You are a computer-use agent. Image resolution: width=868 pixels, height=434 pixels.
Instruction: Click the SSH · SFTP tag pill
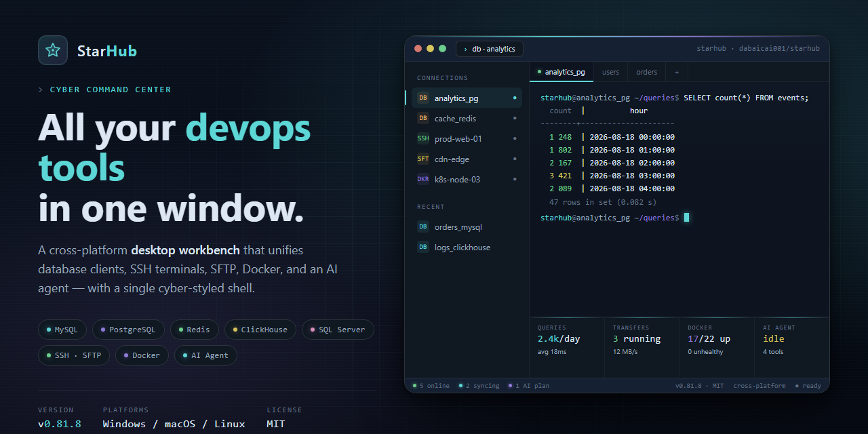(x=74, y=355)
